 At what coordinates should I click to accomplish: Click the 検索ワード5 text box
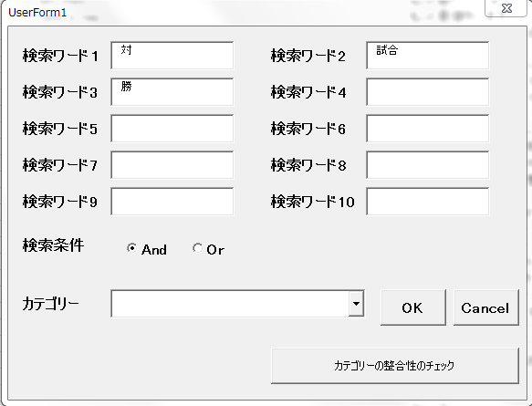[x=172, y=129]
